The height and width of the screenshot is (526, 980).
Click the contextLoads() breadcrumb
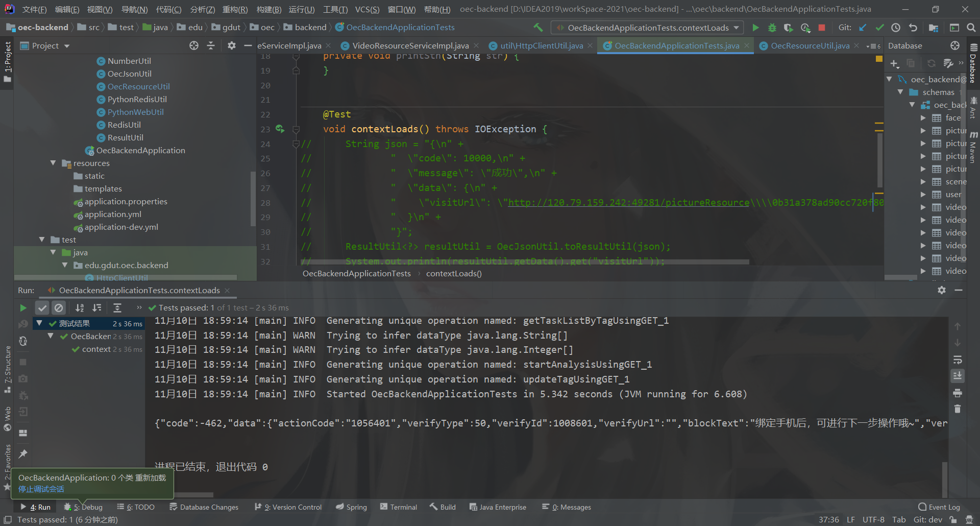(x=454, y=273)
